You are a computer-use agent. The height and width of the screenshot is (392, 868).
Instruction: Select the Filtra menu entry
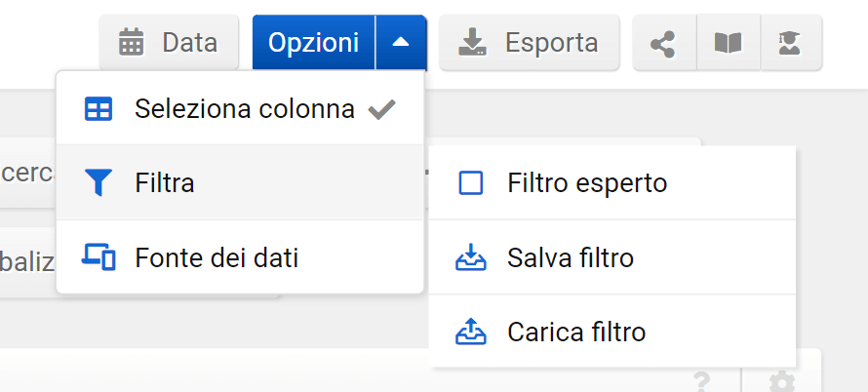pyautogui.click(x=165, y=183)
